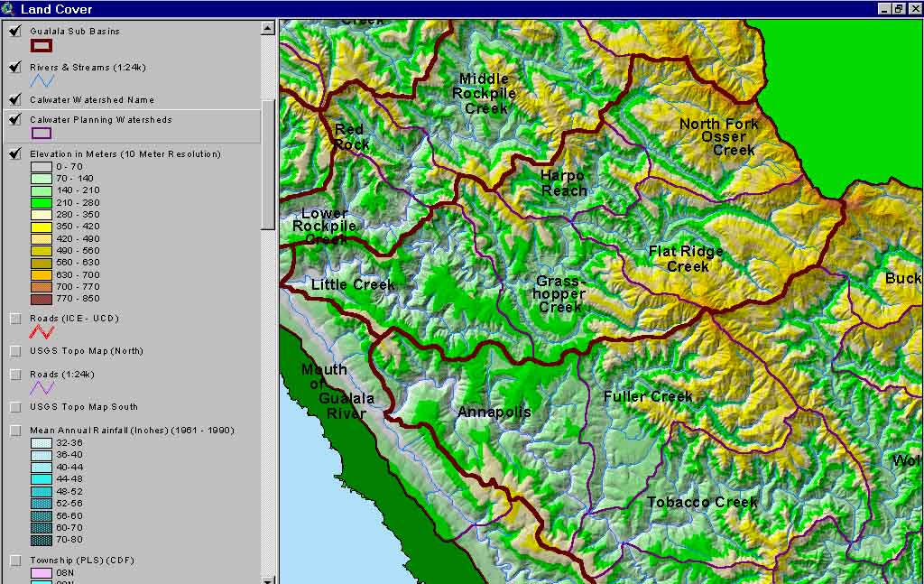Select the 210 - 280 elevation swatch

(42, 203)
